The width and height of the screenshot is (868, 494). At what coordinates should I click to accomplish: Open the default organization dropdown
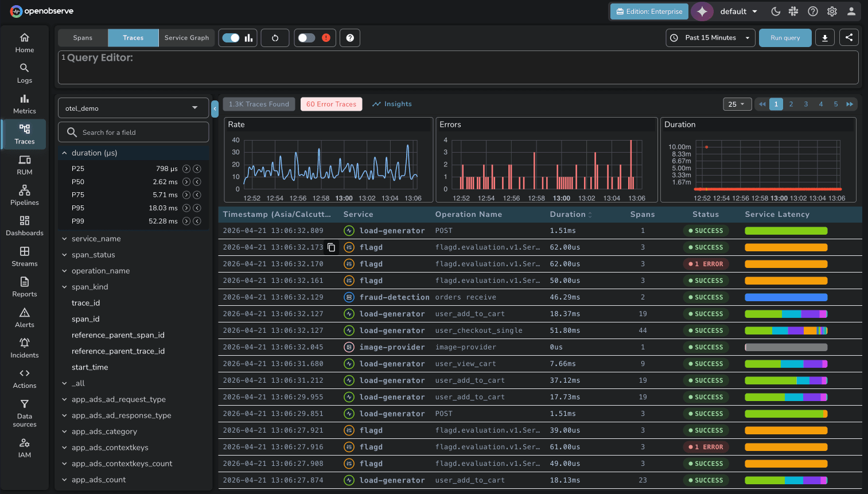(739, 11)
